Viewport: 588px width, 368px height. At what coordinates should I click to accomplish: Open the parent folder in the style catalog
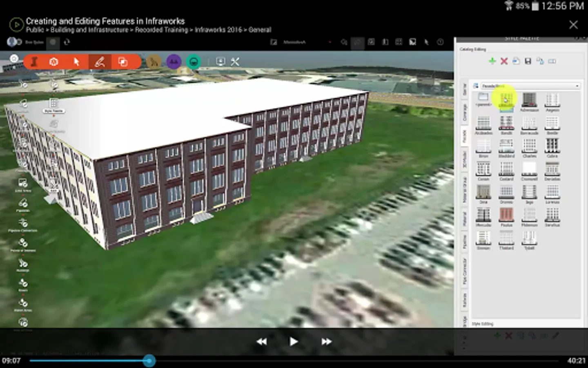pyautogui.click(x=483, y=100)
